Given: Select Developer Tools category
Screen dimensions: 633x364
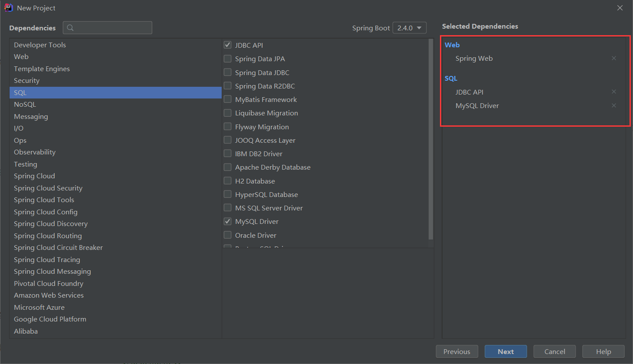Looking at the screenshot, I should pos(115,45).
